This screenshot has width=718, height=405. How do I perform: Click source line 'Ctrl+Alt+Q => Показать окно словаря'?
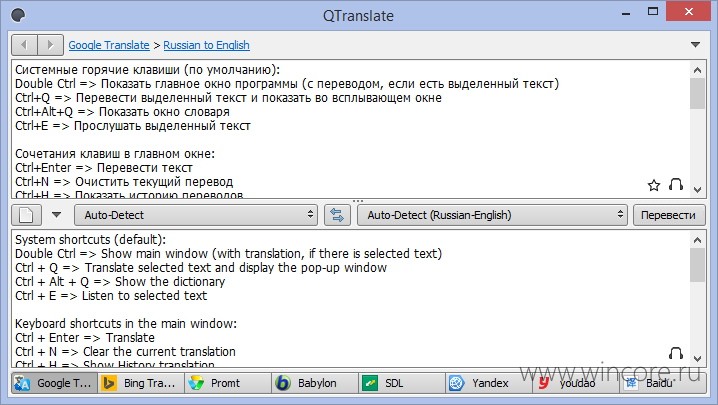click(x=122, y=112)
